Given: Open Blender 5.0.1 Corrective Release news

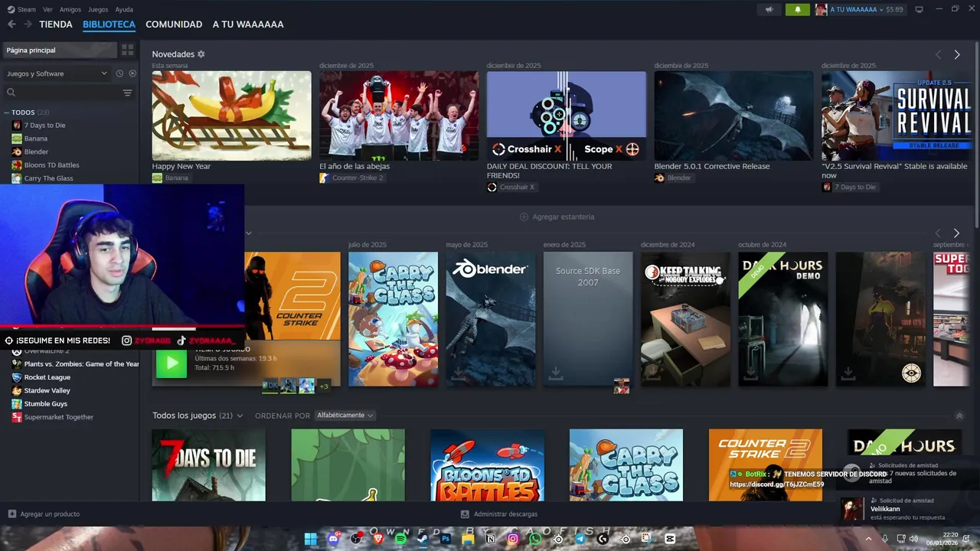Looking at the screenshot, I should [x=733, y=116].
